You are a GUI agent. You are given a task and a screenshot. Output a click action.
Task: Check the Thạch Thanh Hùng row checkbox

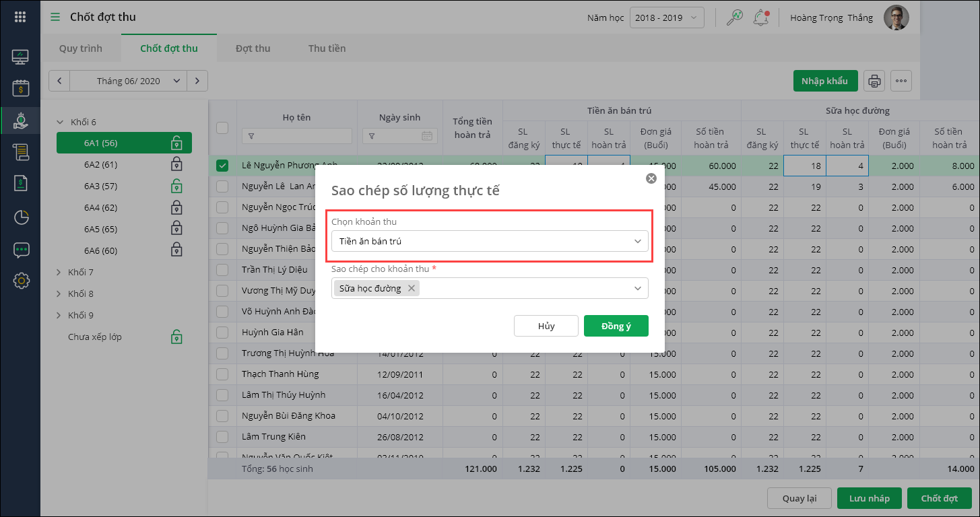222,374
